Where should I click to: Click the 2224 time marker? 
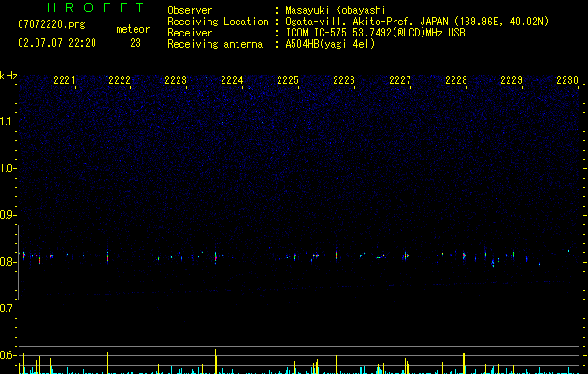232,80
